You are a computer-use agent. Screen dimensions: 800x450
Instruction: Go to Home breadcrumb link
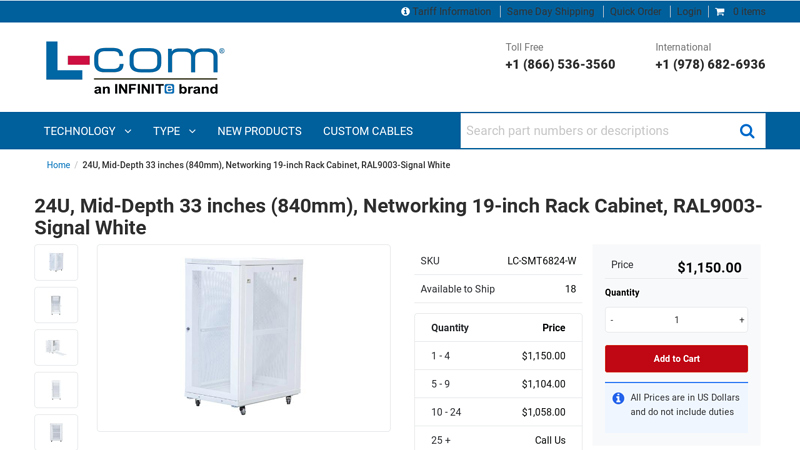(58, 165)
